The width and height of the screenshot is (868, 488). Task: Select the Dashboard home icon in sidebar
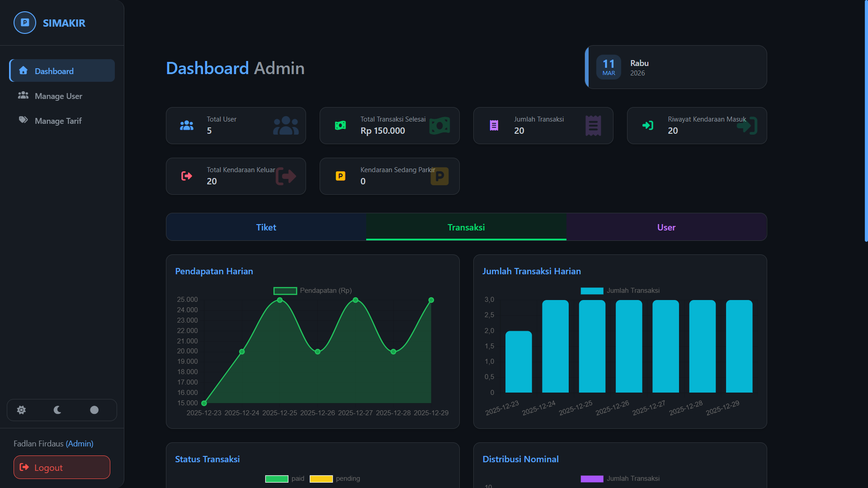pyautogui.click(x=23, y=70)
